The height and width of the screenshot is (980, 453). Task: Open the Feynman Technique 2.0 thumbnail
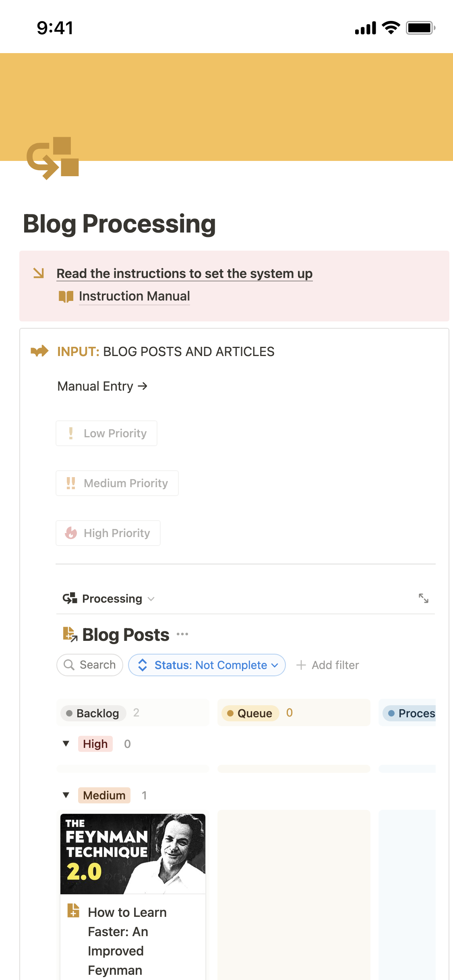tap(133, 854)
